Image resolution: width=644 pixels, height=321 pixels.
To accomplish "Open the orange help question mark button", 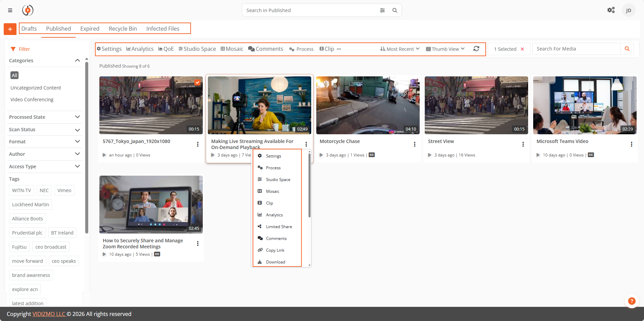I will click(x=632, y=301).
